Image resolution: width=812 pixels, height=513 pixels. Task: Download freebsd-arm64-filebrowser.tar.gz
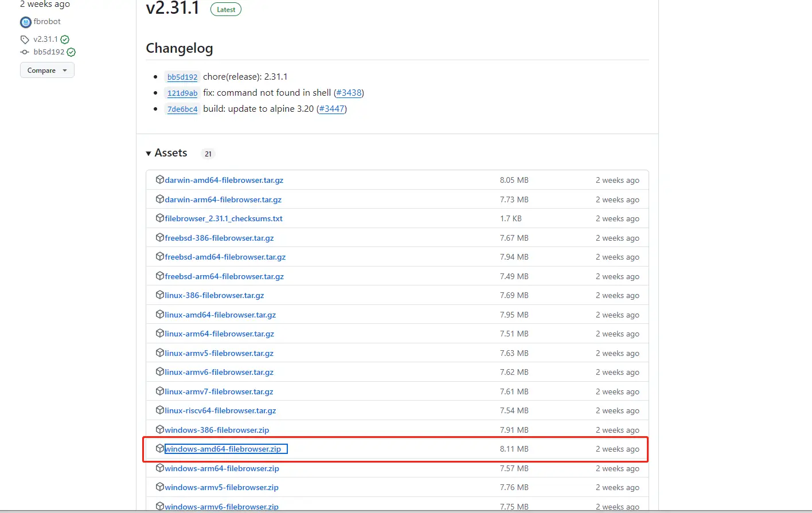tap(223, 276)
